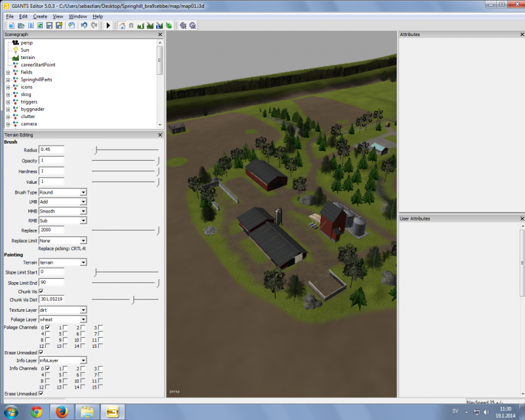Open Firefox from the Windows taskbar
Screen dimensions: 525x420
62,411
